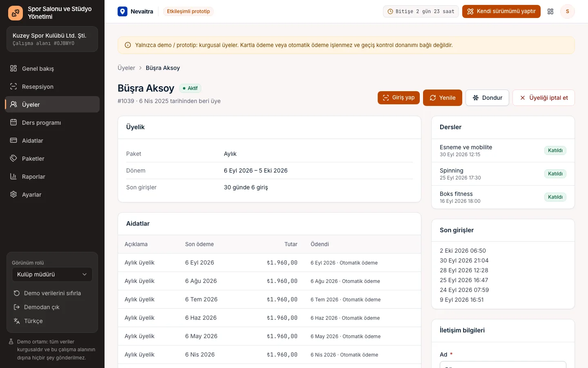Click the Nevaitra logo icon

(122, 11)
